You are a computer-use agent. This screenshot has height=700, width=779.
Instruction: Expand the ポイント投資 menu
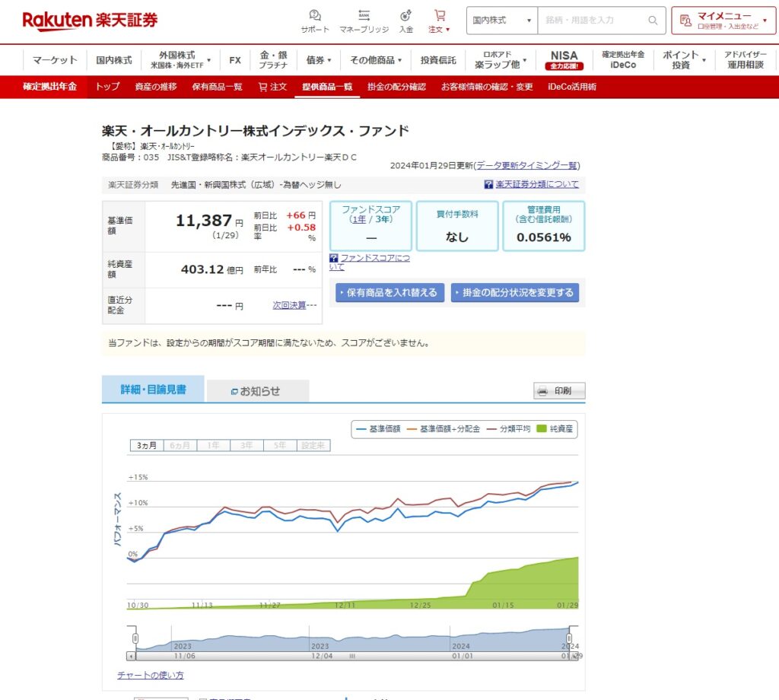pyautogui.click(x=704, y=60)
